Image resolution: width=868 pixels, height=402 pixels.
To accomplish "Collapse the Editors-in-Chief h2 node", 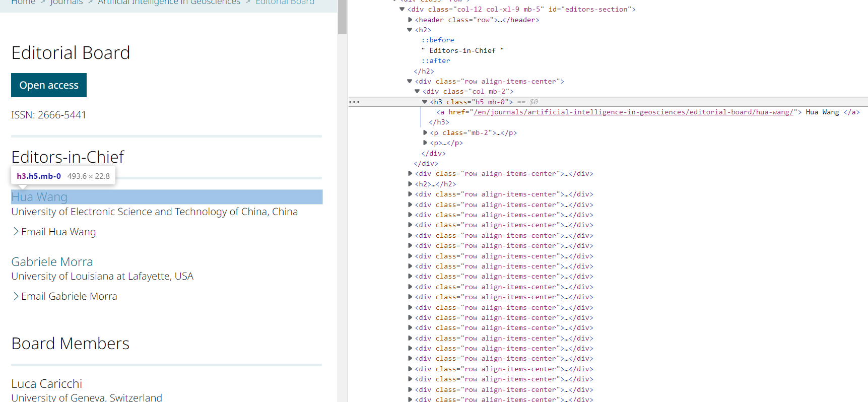I will [x=410, y=30].
